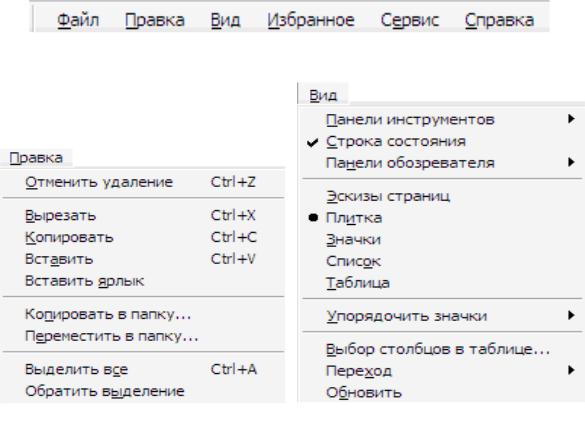Open the Сервис menu
585x440 pixels.
[x=410, y=20]
